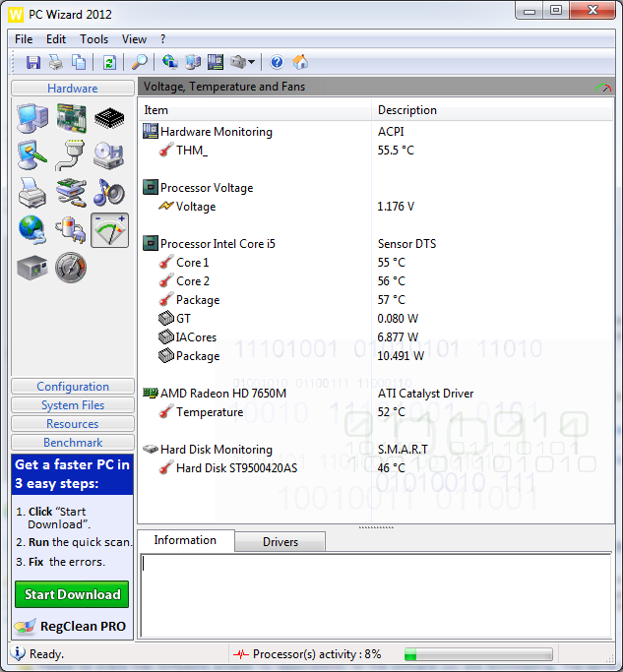Screen dimensions: 623x672
Task: Open the Tools menu
Action: (x=93, y=39)
